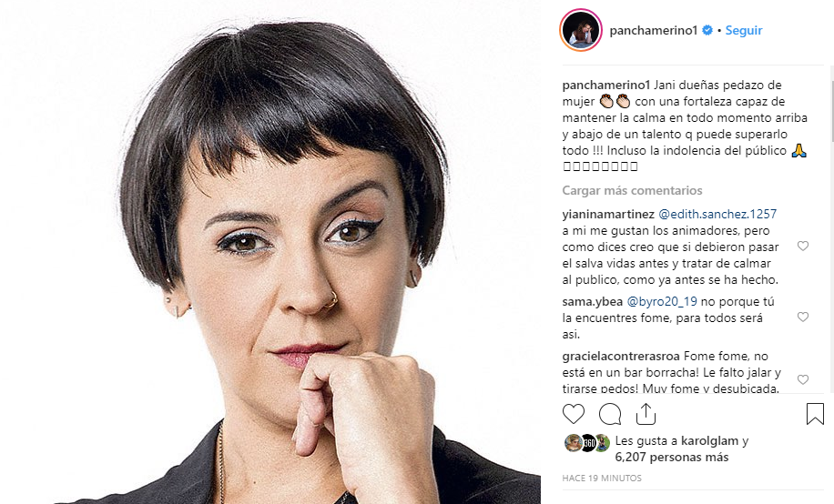This screenshot has height=504, width=834.
Task: Open @edith.sanchez.1257 mention link
Action: [717, 214]
